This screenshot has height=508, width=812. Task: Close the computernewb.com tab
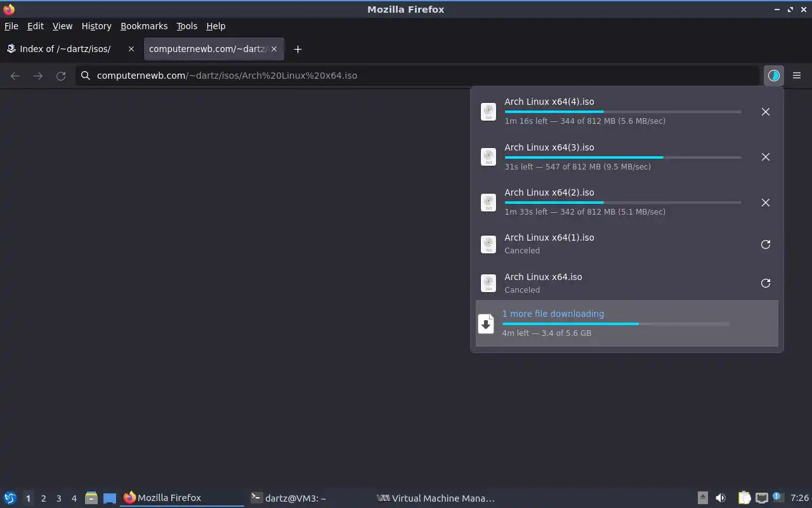click(x=274, y=49)
